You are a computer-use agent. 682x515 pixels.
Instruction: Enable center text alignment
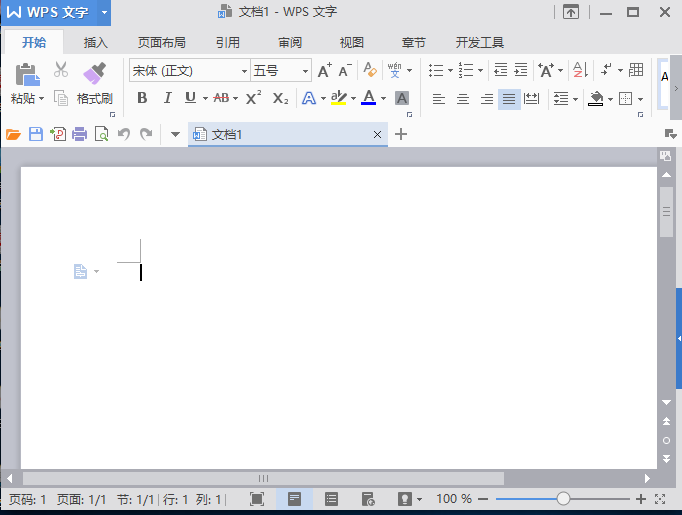tap(463, 98)
